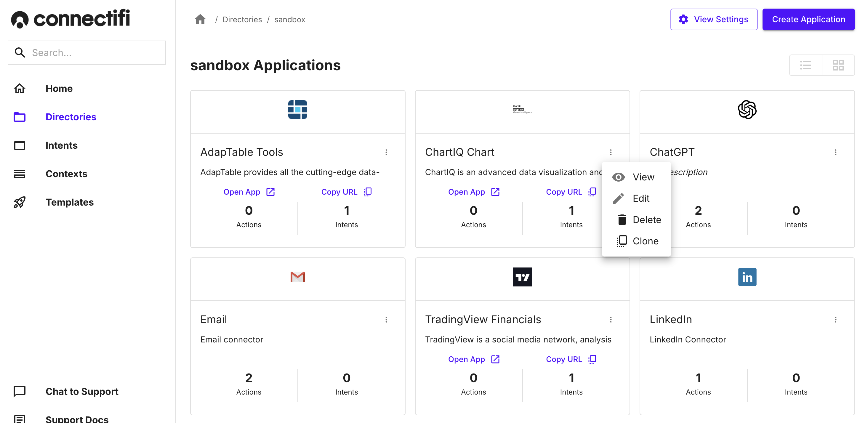Click the rocket Templates icon in sidebar
Image resolution: width=868 pixels, height=423 pixels.
pyautogui.click(x=19, y=202)
